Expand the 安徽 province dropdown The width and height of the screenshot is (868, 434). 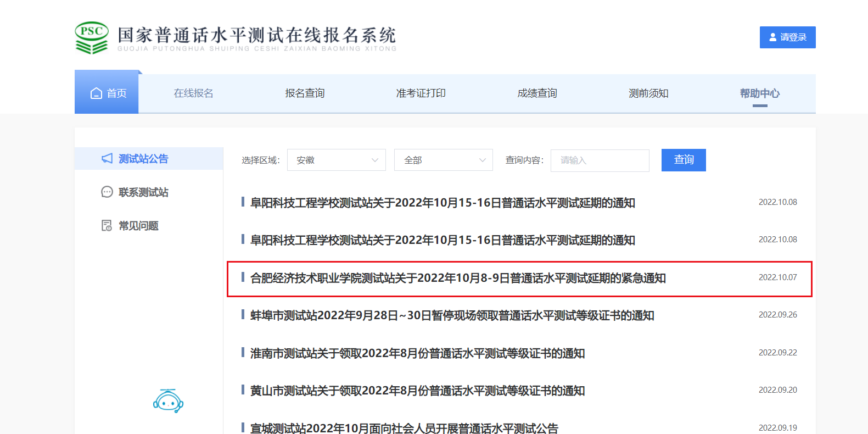click(336, 160)
